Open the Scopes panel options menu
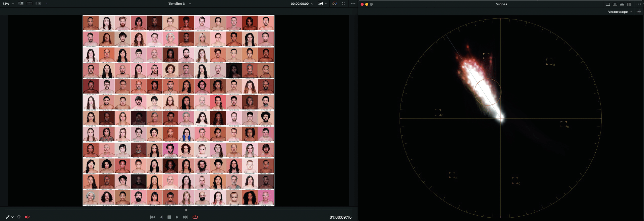Screen dimensions: 644x221 639,4
